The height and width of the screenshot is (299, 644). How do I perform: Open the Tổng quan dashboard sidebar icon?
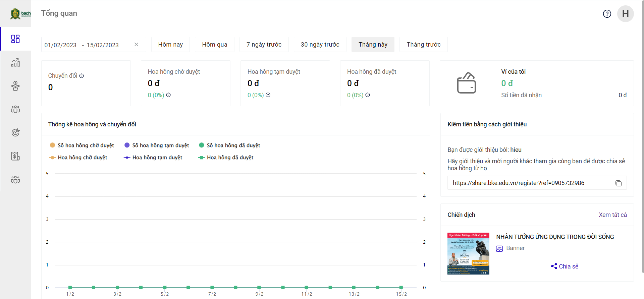click(15, 39)
